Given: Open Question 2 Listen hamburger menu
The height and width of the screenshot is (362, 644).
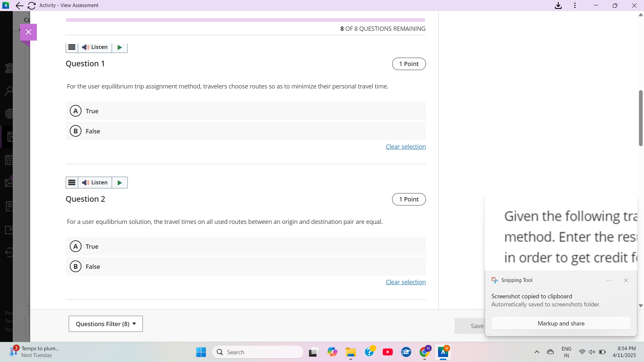Looking at the screenshot, I should (x=72, y=183).
